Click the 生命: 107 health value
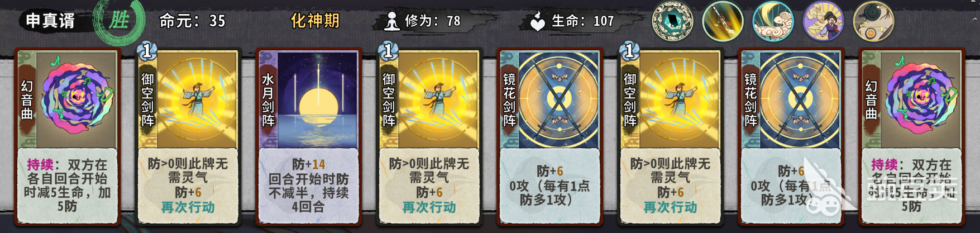This screenshot has height=233, width=980. tap(583, 21)
